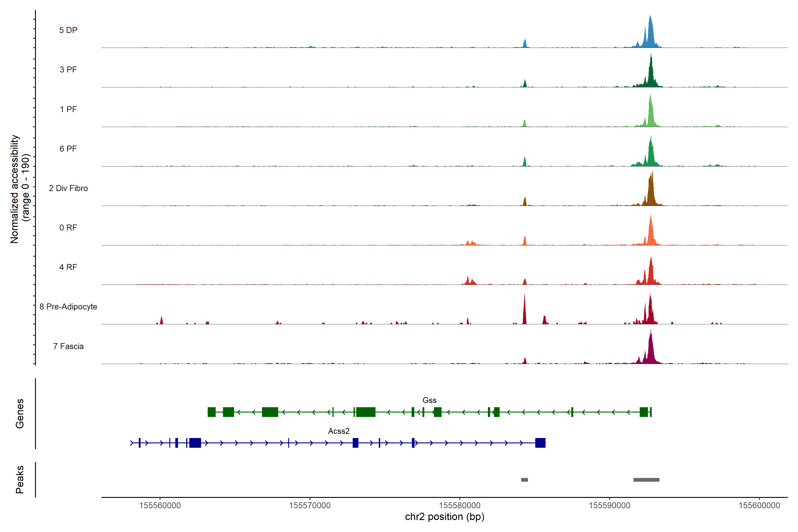This screenshot has height=532, width=798.
Task: Click the Gss gene name label
Action: (x=429, y=400)
